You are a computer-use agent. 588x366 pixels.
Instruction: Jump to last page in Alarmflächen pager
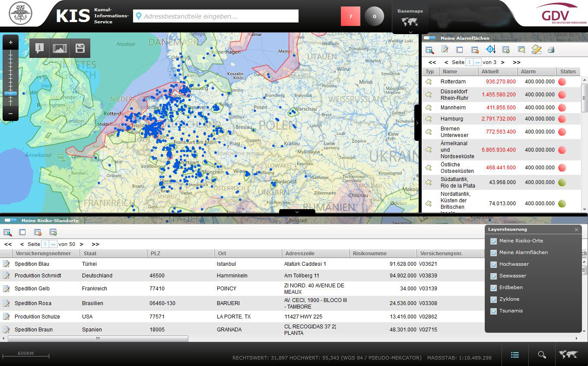point(517,62)
